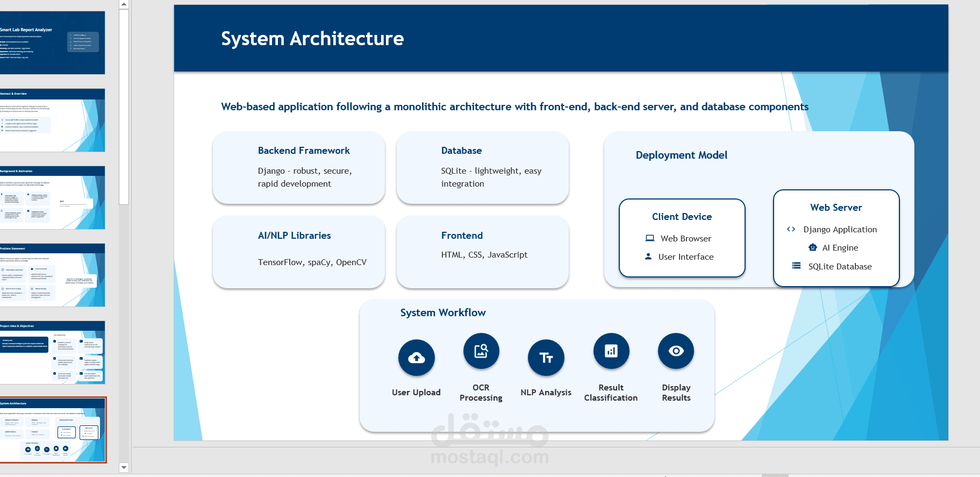Open the Abstract & Overview slide thumbnail
The image size is (980, 477).
[x=52, y=120]
